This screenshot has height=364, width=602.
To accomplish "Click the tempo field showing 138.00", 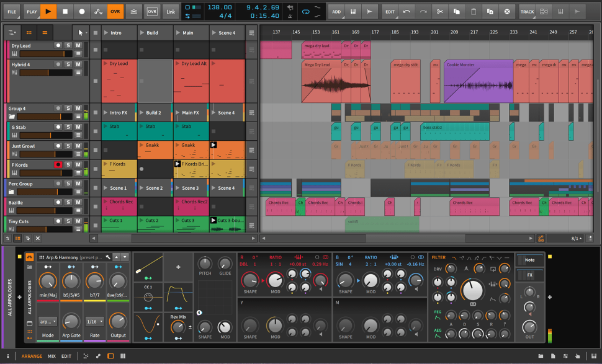I will point(220,7).
